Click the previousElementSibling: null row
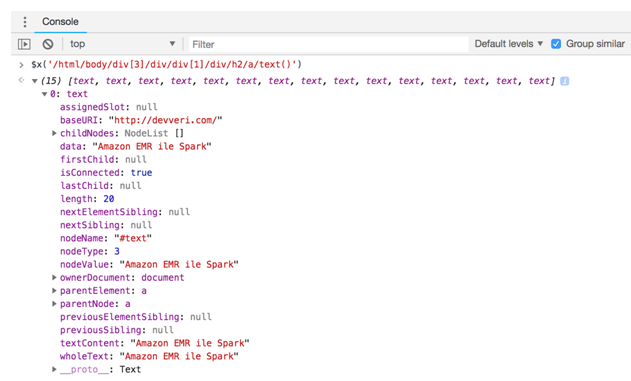This screenshot has height=381, width=631. tap(136, 317)
